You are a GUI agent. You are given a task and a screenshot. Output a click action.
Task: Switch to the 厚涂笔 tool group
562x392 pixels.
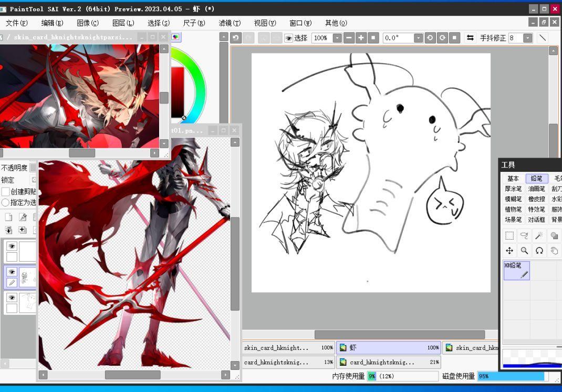[x=513, y=189]
